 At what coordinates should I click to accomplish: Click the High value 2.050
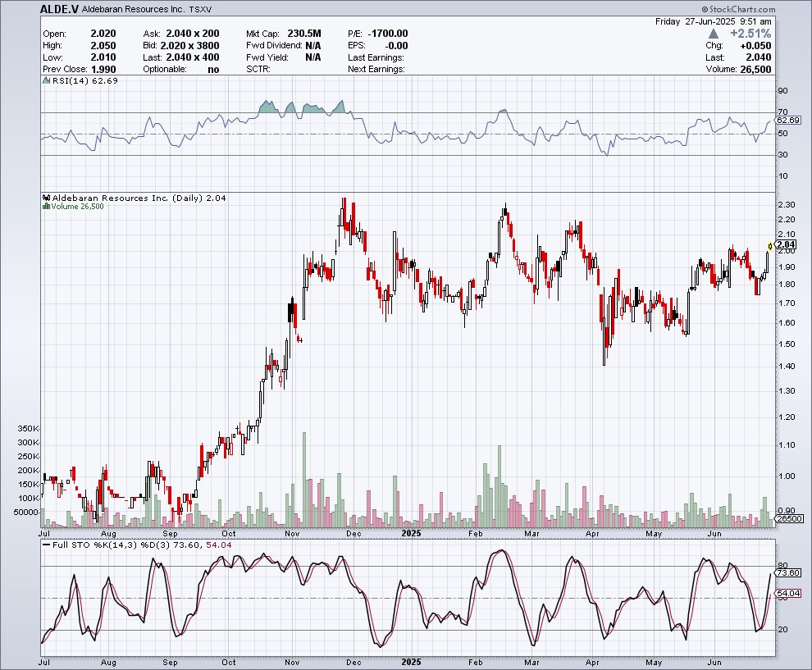[103, 46]
